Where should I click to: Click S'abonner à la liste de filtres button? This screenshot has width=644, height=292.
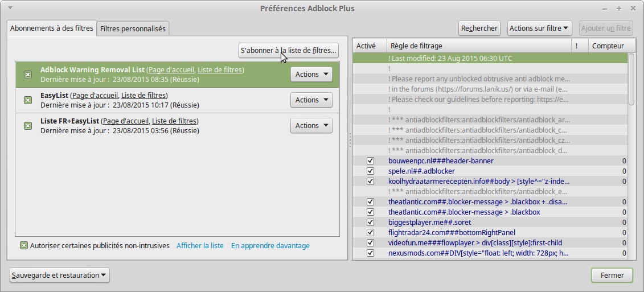click(289, 51)
